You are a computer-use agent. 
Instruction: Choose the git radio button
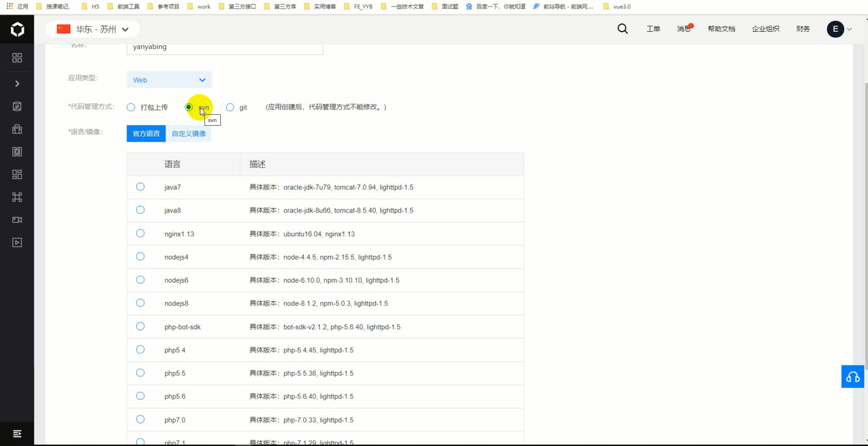coord(230,107)
